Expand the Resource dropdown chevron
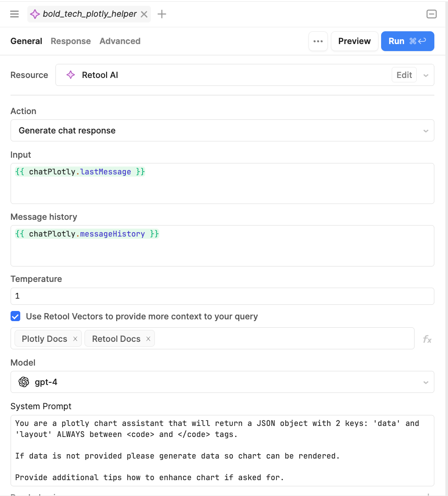 pyautogui.click(x=426, y=75)
